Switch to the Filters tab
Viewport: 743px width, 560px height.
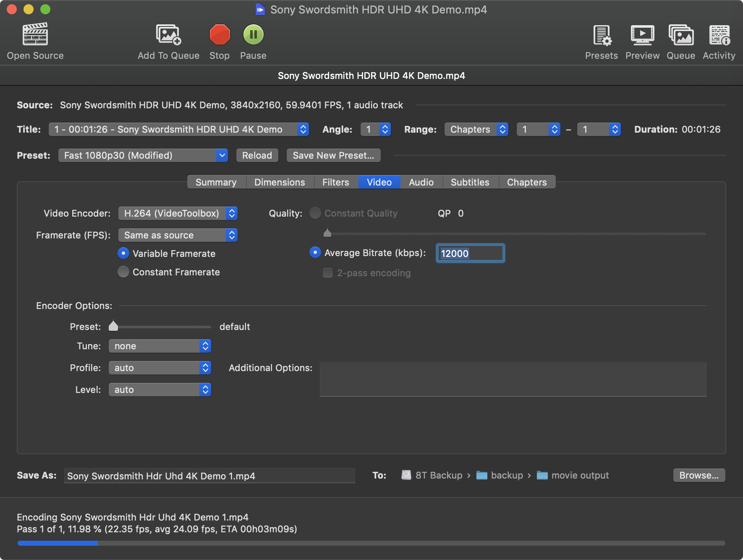tap(336, 182)
